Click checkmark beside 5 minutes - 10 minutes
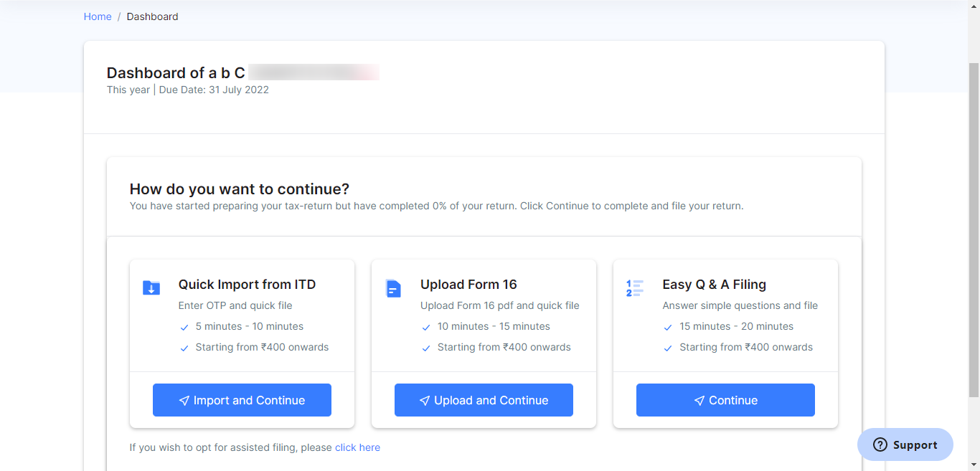This screenshot has height=471, width=980. point(185,328)
